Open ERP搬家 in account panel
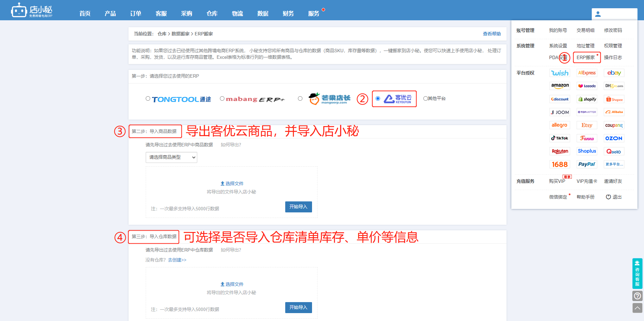The width and height of the screenshot is (644, 321). (586, 58)
